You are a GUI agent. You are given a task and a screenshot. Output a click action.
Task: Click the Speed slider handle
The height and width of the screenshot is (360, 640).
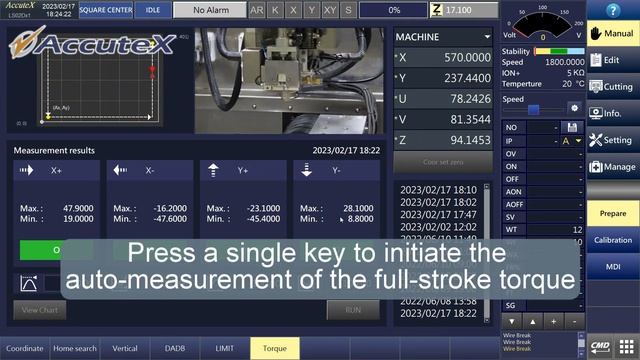pos(533,109)
